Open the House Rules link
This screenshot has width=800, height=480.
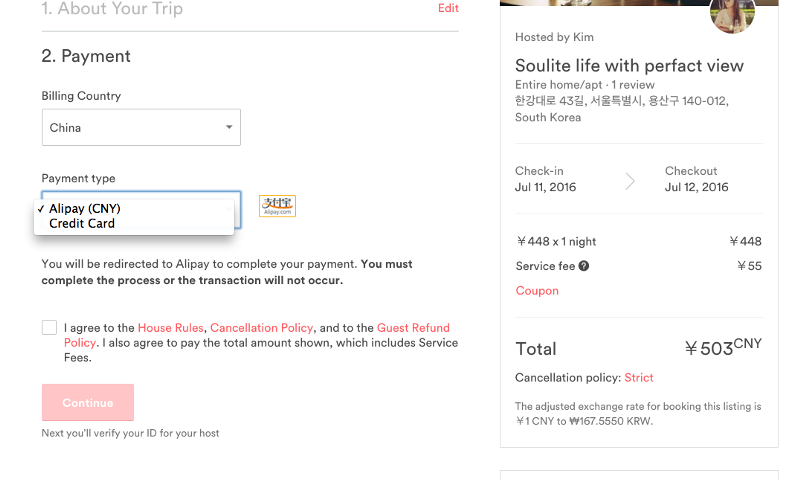[170, 328]
